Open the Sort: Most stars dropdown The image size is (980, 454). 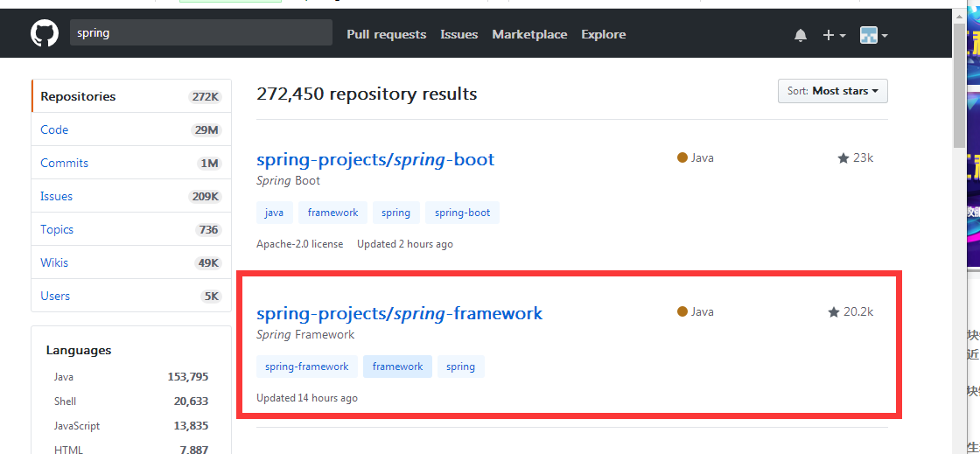tap(832, 91)
